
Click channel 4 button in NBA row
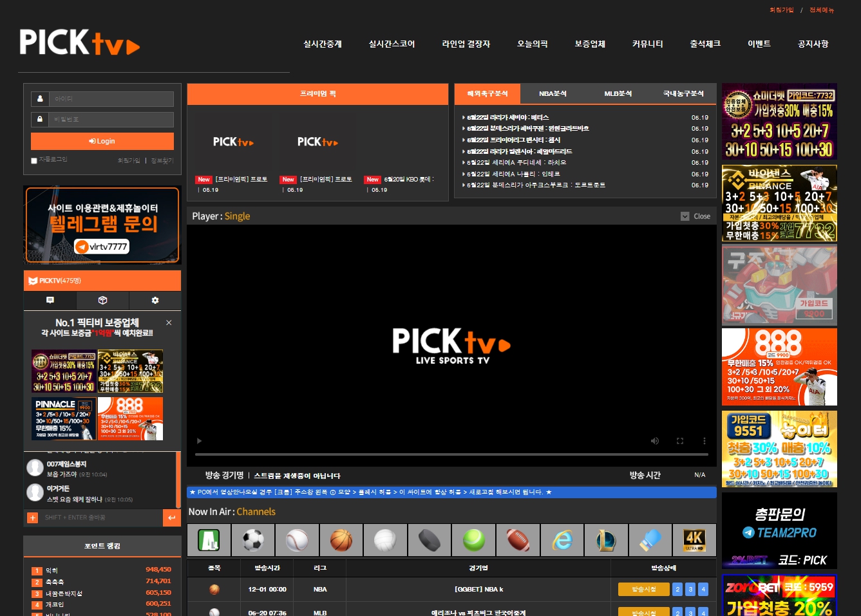tap(703, 589)
